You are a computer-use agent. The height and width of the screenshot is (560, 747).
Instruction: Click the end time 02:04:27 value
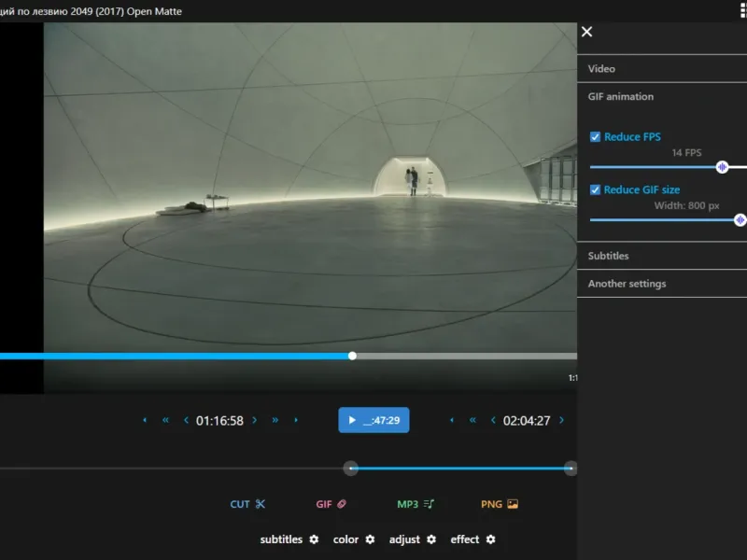click(527, 421)
